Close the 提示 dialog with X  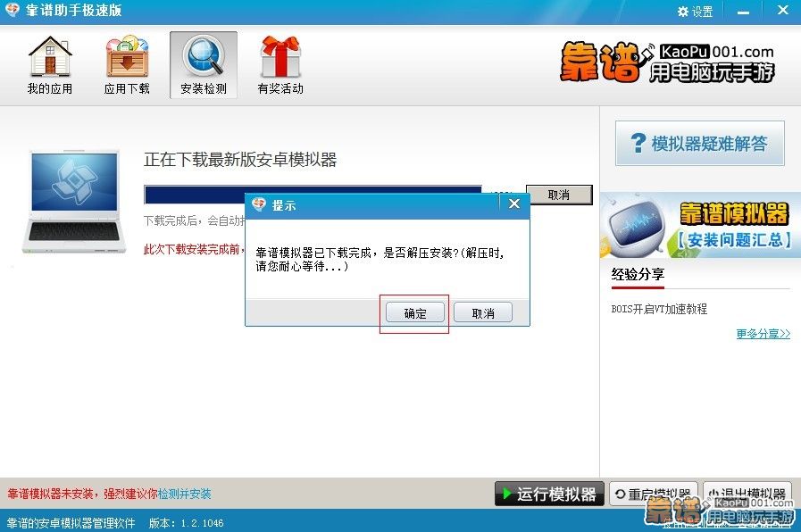514,204
